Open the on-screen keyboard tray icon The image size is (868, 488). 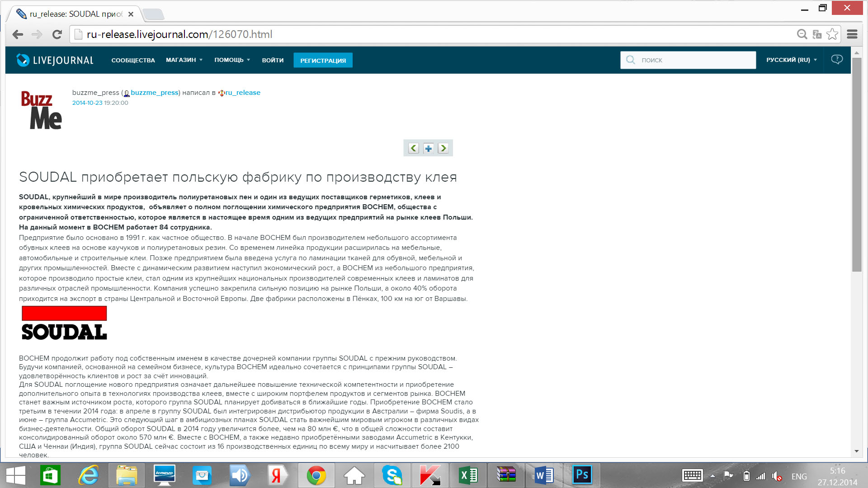tap(692, 476)
